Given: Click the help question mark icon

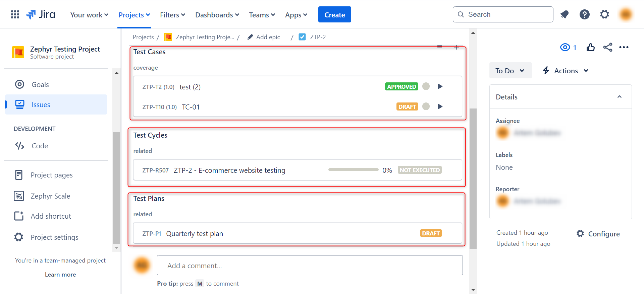Looking at the screenshot, I should coord(584,14).
